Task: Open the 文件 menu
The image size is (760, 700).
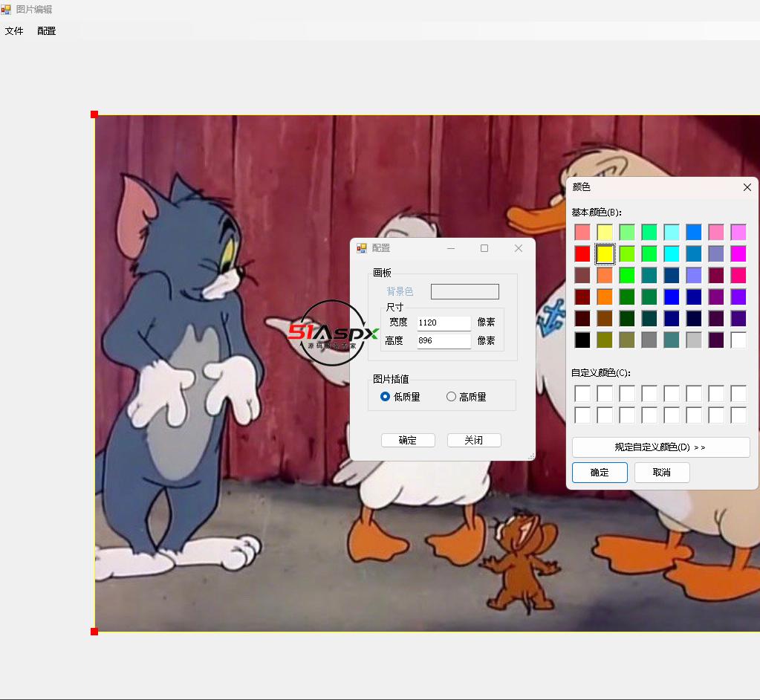Action: [x=14, y=31]
